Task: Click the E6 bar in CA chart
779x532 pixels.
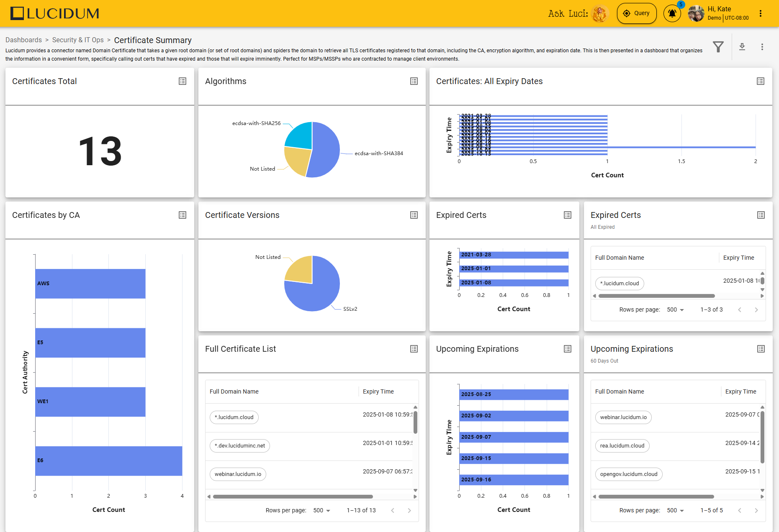Action: pos(109,461)
